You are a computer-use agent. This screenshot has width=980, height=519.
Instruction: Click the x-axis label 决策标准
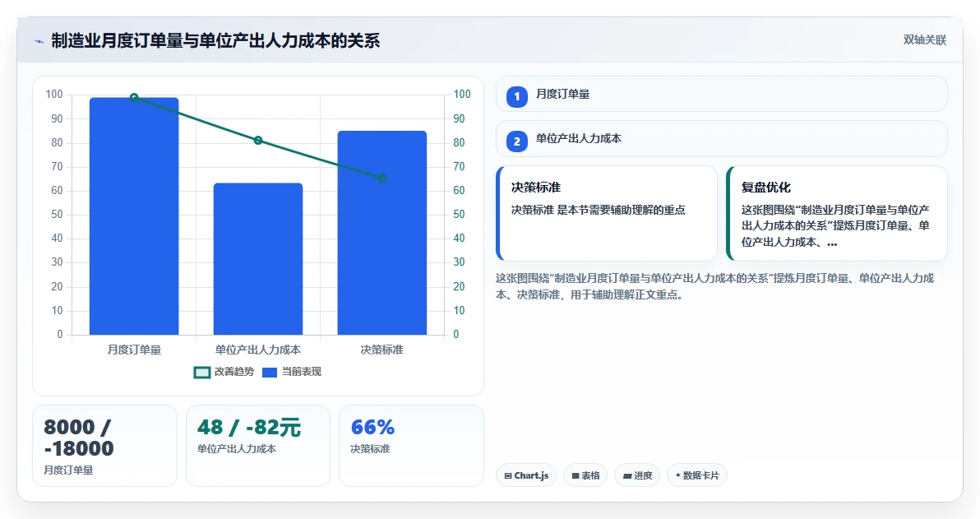pyautogui.click(x=381, y=350)
